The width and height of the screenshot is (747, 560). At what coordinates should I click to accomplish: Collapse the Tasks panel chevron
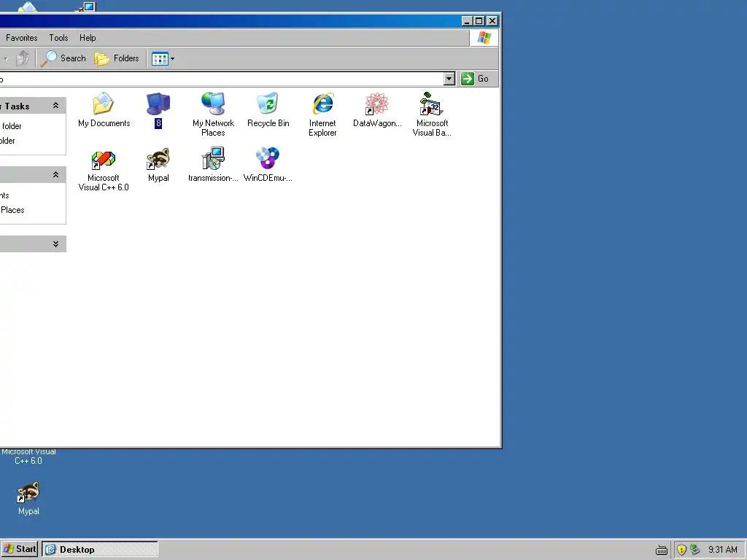pos(55,106)
